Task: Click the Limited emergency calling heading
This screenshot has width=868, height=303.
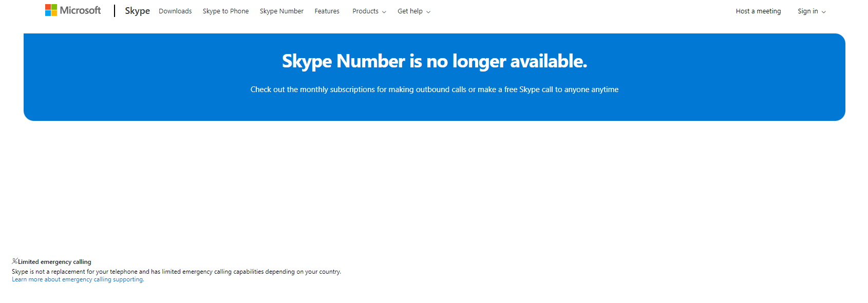Action: click(x=55, y=262)
